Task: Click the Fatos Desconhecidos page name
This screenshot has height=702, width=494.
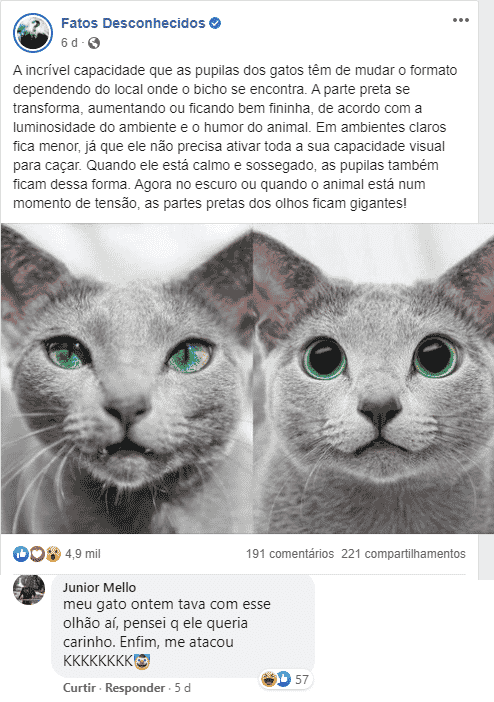Action: 133,23
